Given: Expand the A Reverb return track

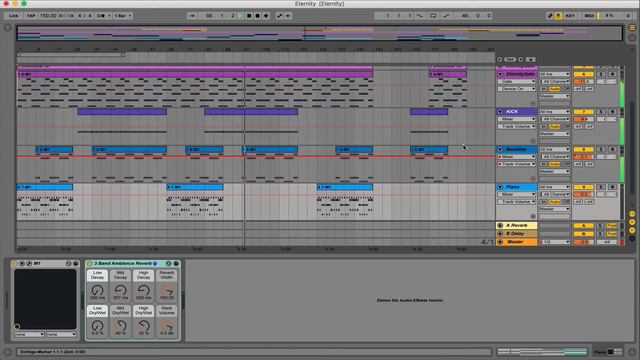Looking at the screenshot, I should point(500,225).
